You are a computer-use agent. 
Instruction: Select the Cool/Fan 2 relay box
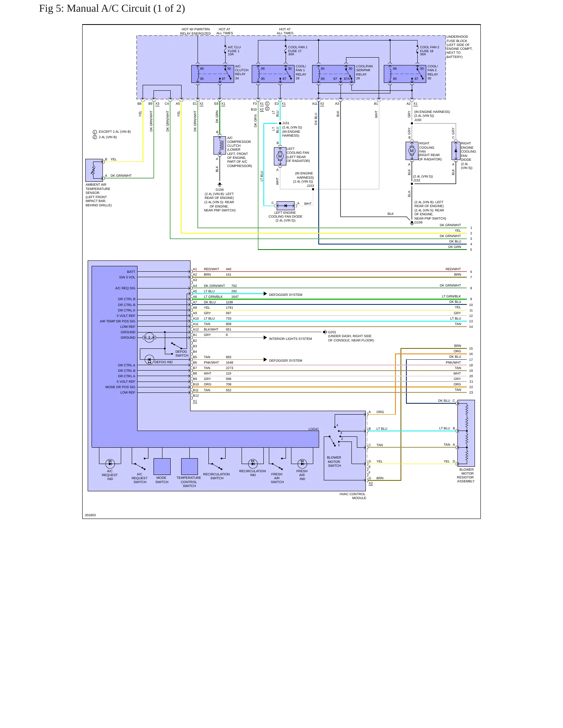point(405,74)
